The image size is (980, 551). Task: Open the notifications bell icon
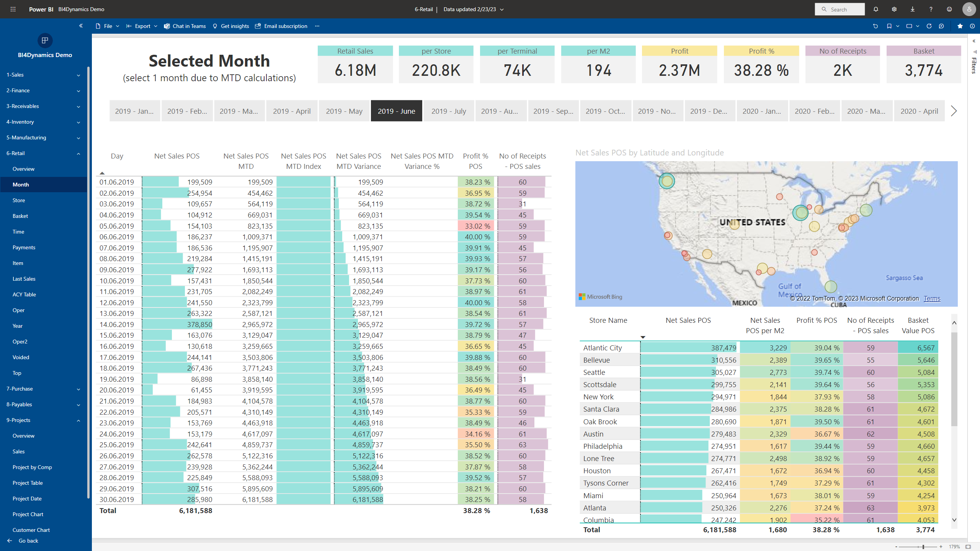coord(875,9)
